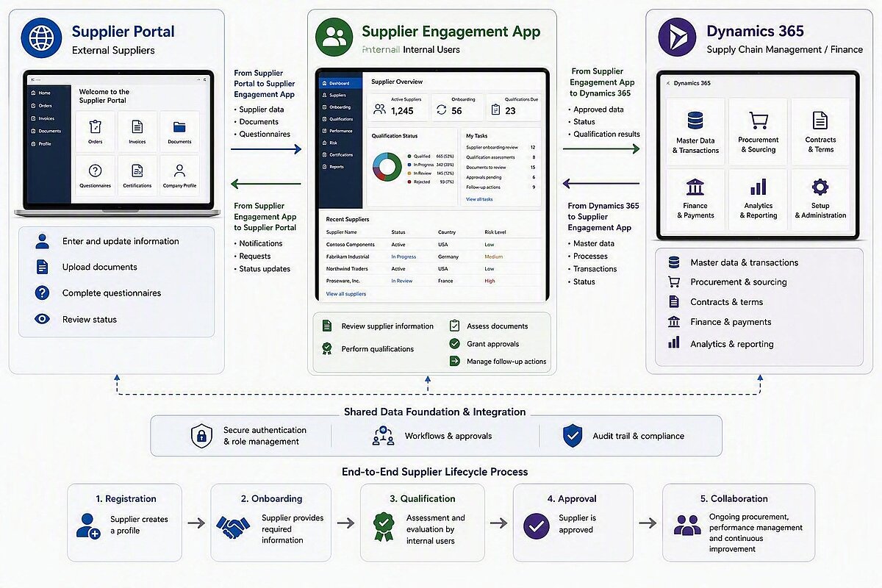Click Qualifications Due 23 card
This screenshot has width=882, height=588.
pos(512,107)
